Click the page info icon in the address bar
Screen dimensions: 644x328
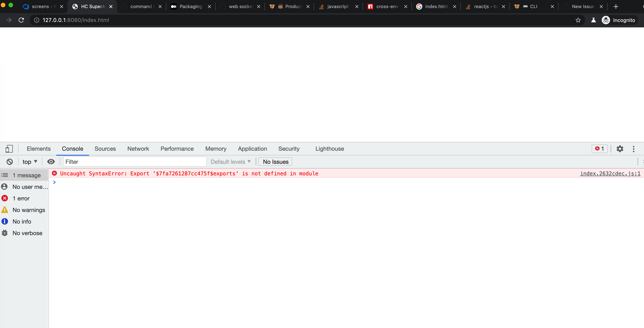pos(37,20)
